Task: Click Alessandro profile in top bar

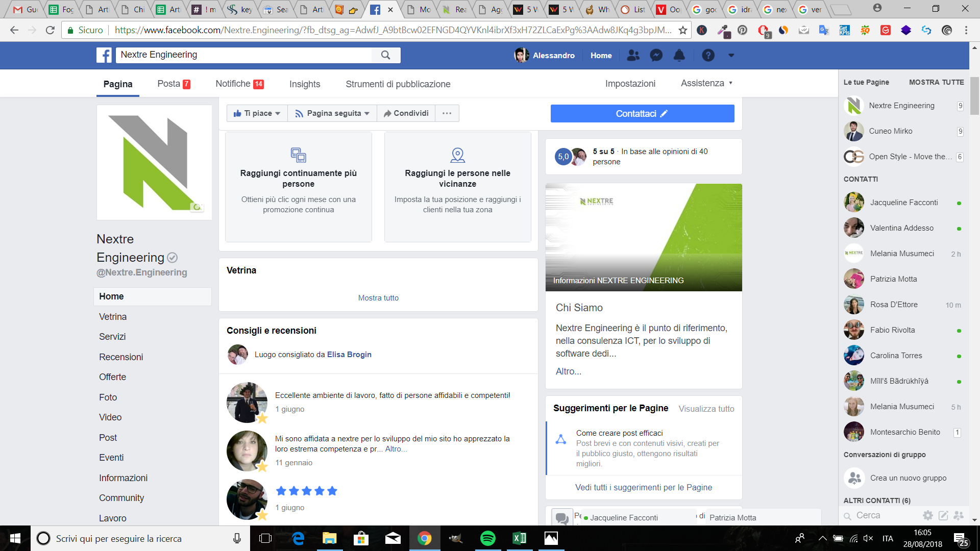Action: (545, 55)
